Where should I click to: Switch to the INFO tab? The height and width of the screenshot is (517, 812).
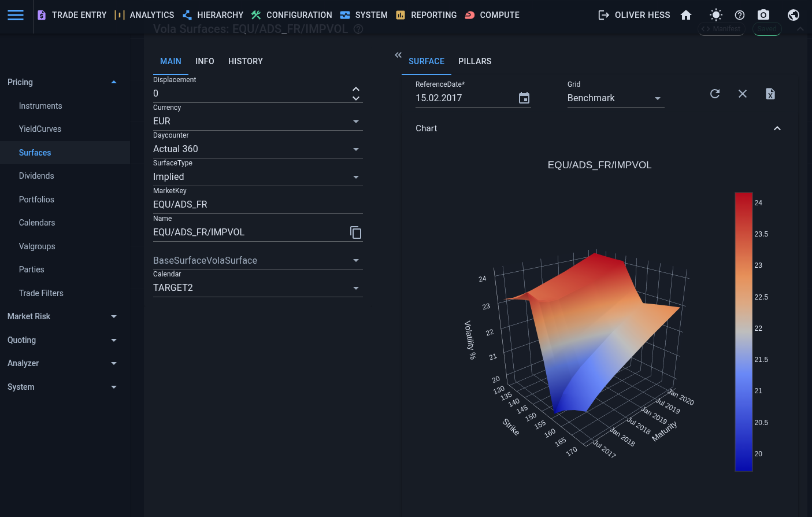[205, 61]
